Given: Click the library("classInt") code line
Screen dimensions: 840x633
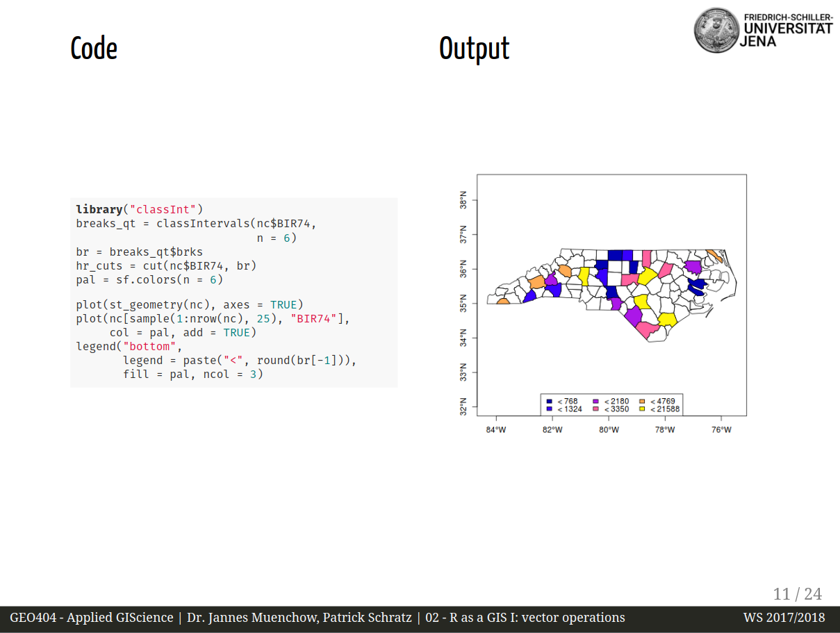Looking at the screenshot, I should (x=140, y=209).
